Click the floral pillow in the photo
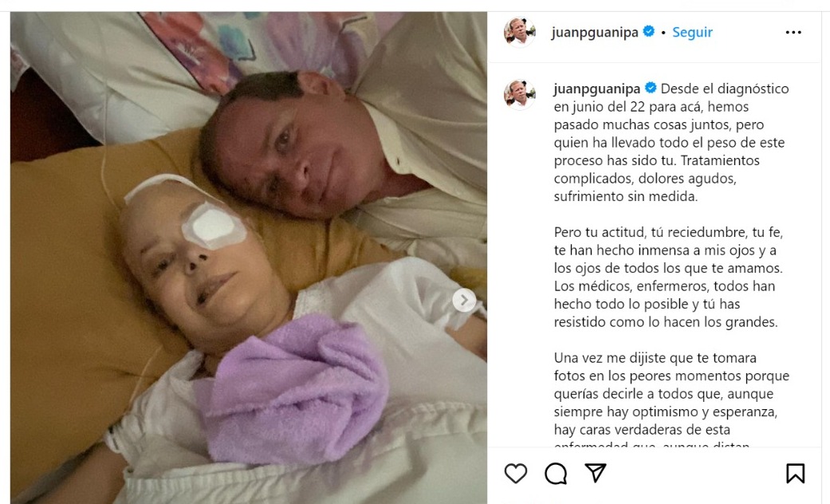The image size is (830, 504). pos(222,48)
